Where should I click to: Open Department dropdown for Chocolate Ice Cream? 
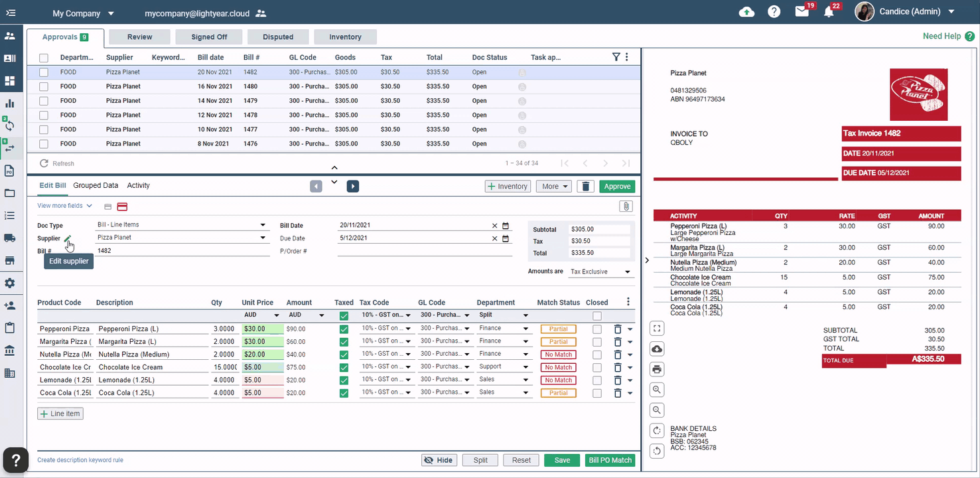(x=504, y=366)
